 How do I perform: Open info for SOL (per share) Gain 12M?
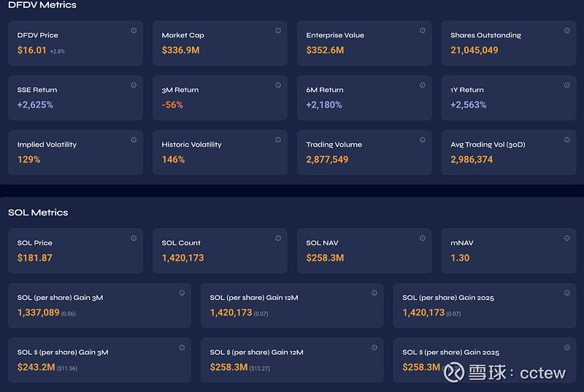click(x=374, y=293)
